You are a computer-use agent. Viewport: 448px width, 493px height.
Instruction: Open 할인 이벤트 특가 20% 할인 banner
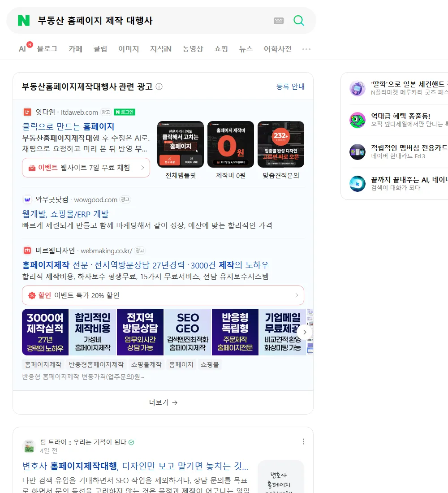point(163,295)
